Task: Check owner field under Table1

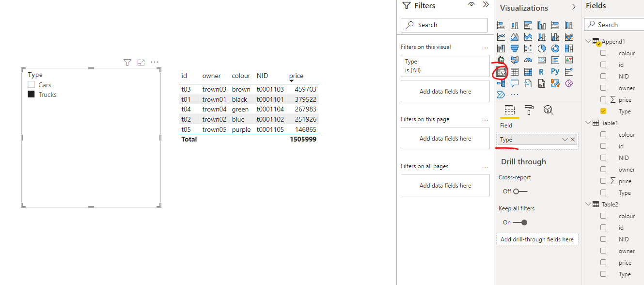Action: tap(603, 169)
